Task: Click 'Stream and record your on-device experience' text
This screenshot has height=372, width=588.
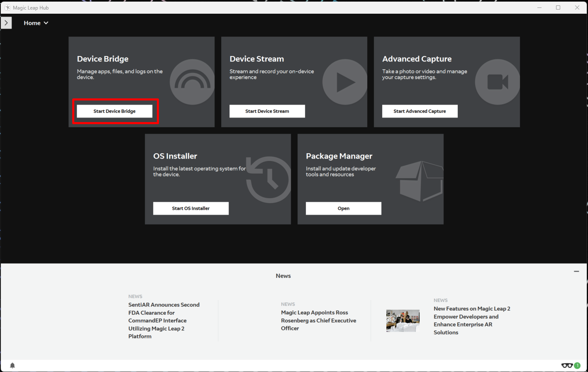Action: 272,74
